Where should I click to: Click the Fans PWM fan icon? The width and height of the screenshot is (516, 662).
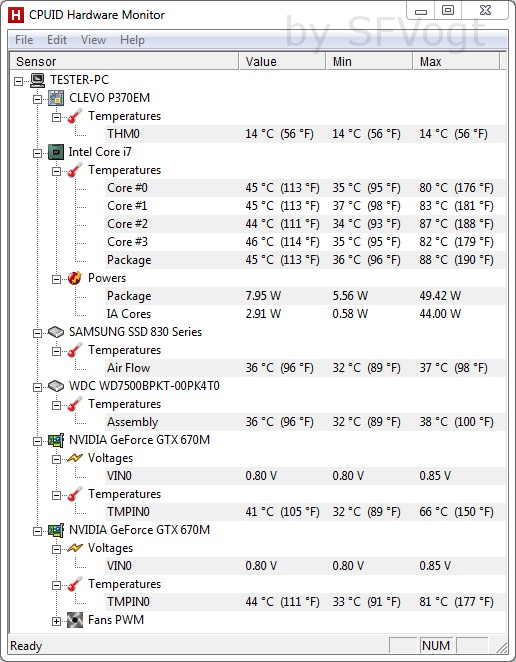click(x=75, y=620)
